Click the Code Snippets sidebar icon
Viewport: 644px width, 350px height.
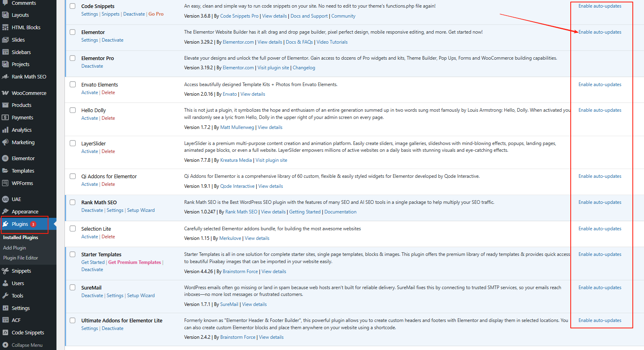coord(5,332)
